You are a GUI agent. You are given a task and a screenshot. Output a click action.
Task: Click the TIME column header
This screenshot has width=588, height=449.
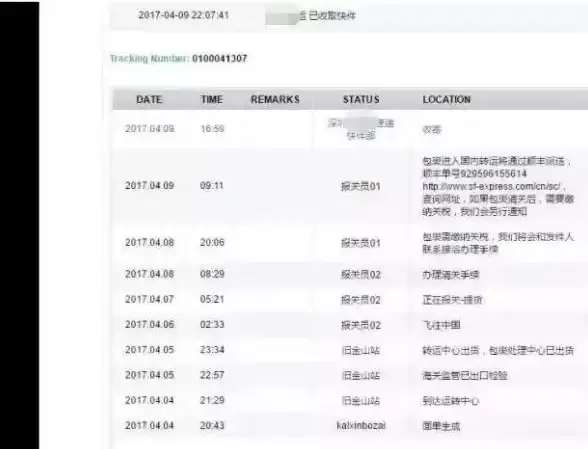(x=212, y=99)
